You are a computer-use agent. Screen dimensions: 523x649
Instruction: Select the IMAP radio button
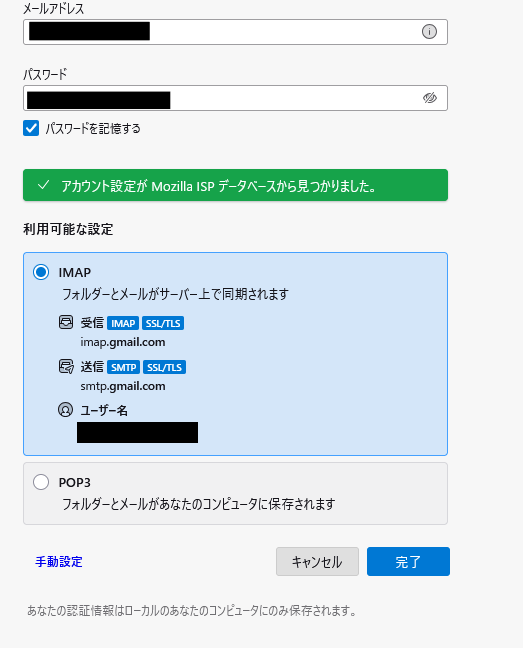point(41,272)
